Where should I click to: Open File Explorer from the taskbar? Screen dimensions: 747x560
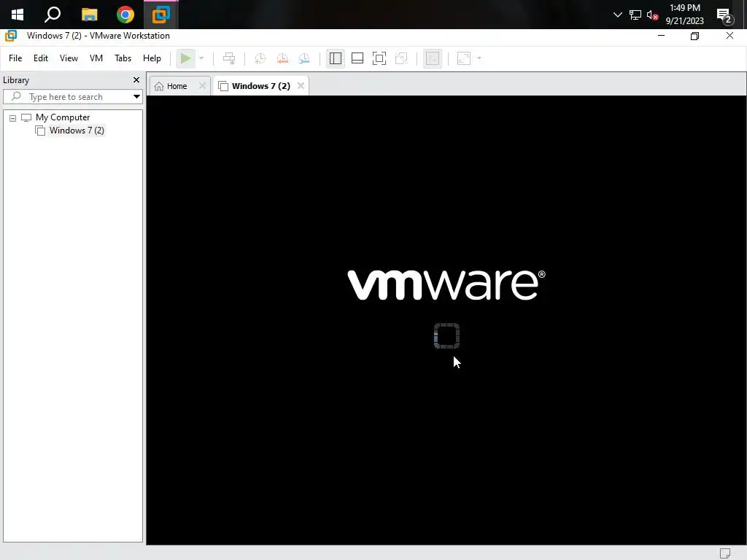click(89, 15)
